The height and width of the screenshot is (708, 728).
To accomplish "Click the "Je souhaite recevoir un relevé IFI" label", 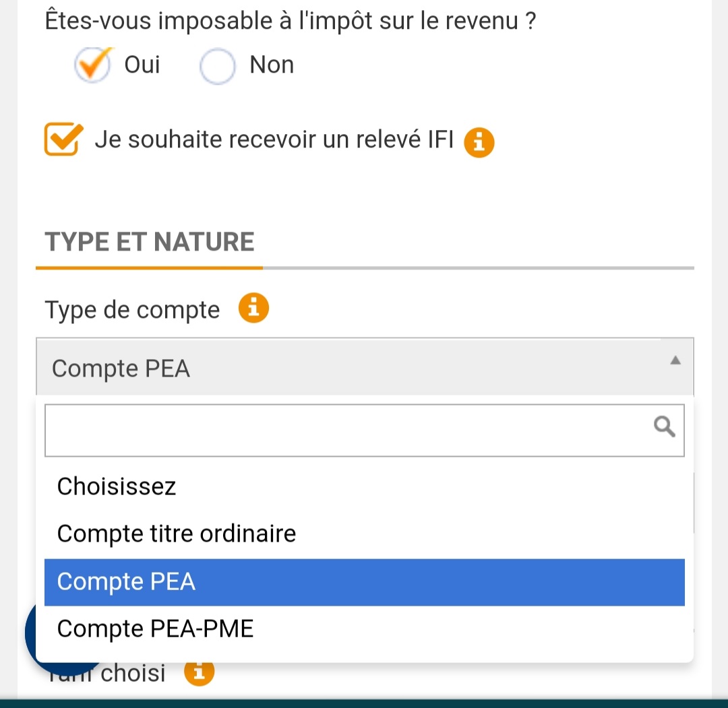I will 274,139.
